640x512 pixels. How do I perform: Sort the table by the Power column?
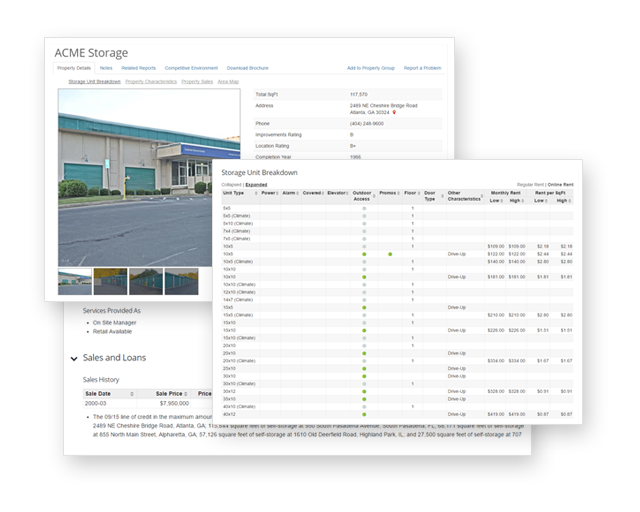[269, 192]
